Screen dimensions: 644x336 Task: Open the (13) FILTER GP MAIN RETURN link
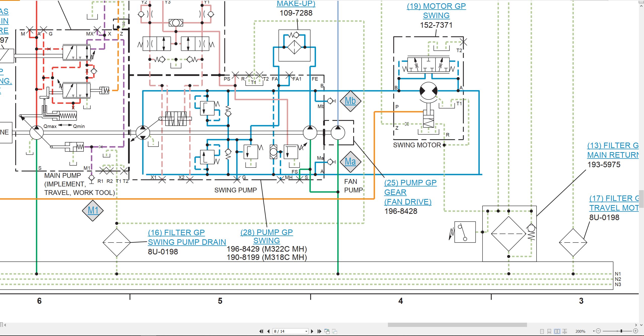coord(613,150)
